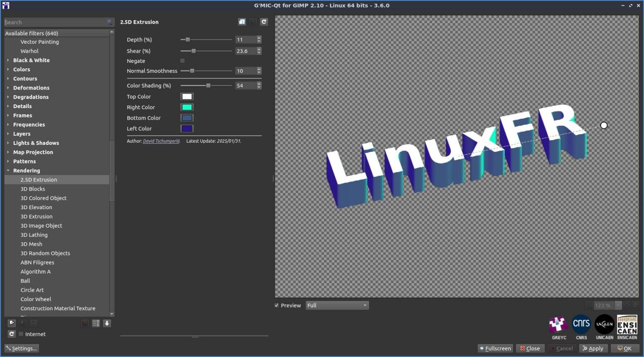644x357 pixels.
Task: Click the Color Shading (%) slider
Action: coord(206,85)
